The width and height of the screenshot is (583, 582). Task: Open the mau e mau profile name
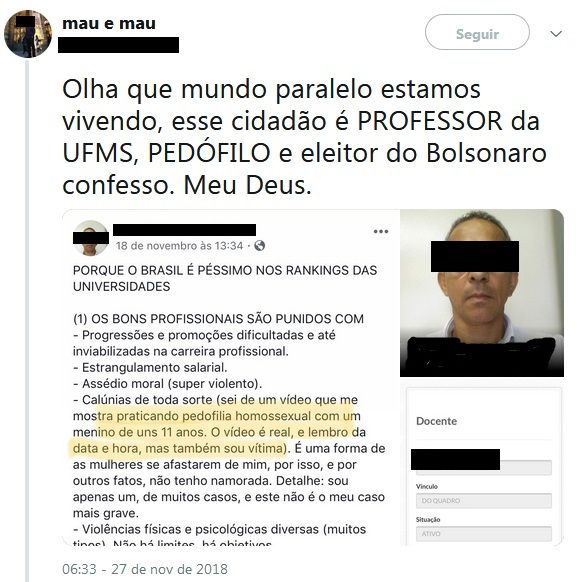(x=109, y=23)
